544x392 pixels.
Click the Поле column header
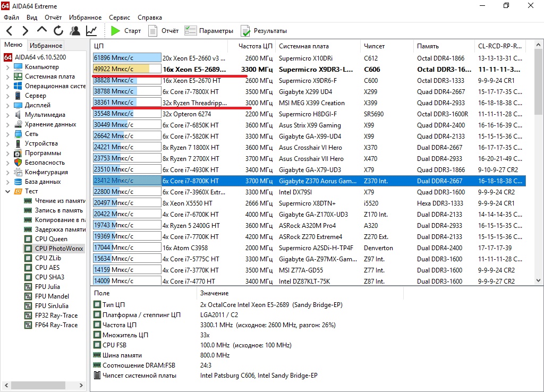(x=143, y=293)
